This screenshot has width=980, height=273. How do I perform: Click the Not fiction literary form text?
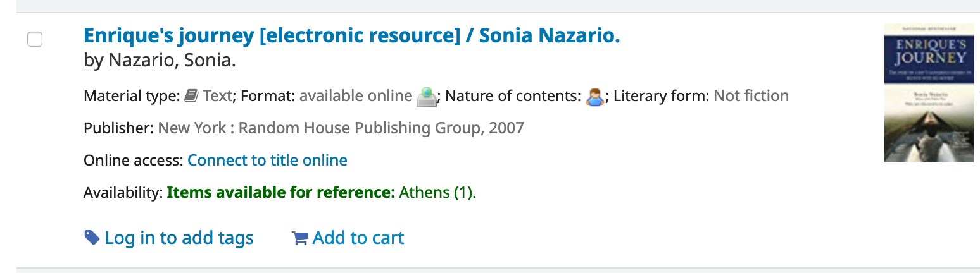pyautogui.click(x=751, y=96)
